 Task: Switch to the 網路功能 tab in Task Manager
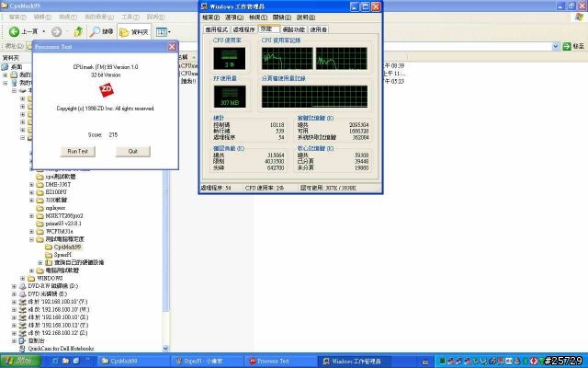tap(294, 29)
